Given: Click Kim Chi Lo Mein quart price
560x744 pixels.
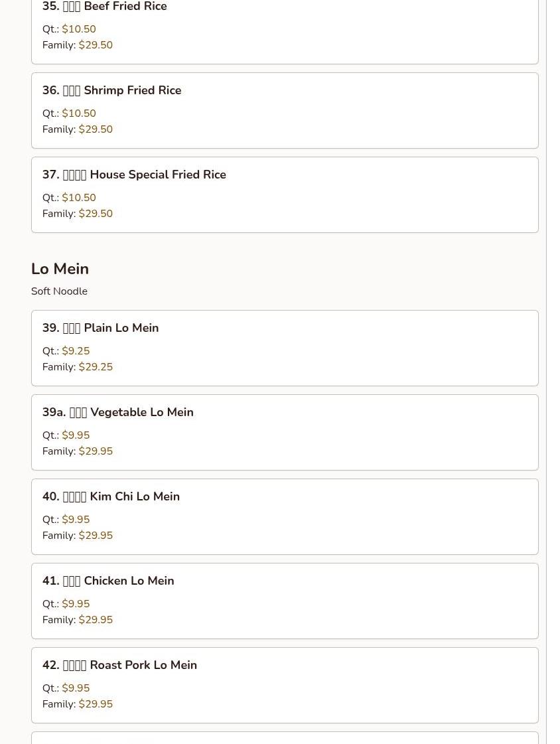Looking at the screenshot, I should coord(76,520).
